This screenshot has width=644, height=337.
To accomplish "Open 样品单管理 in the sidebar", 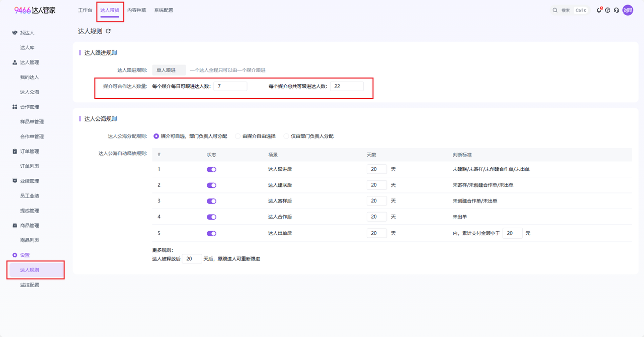I will (32, 122).
